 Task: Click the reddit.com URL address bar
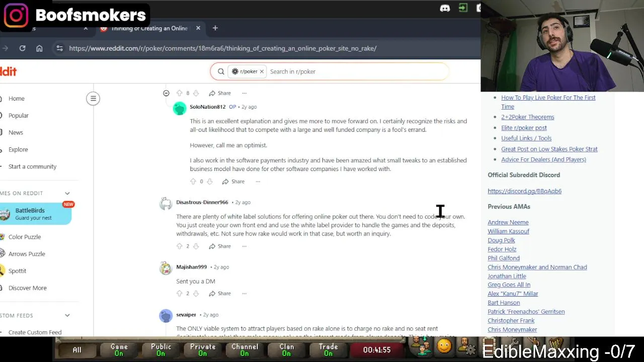click(x=222, y=48)
